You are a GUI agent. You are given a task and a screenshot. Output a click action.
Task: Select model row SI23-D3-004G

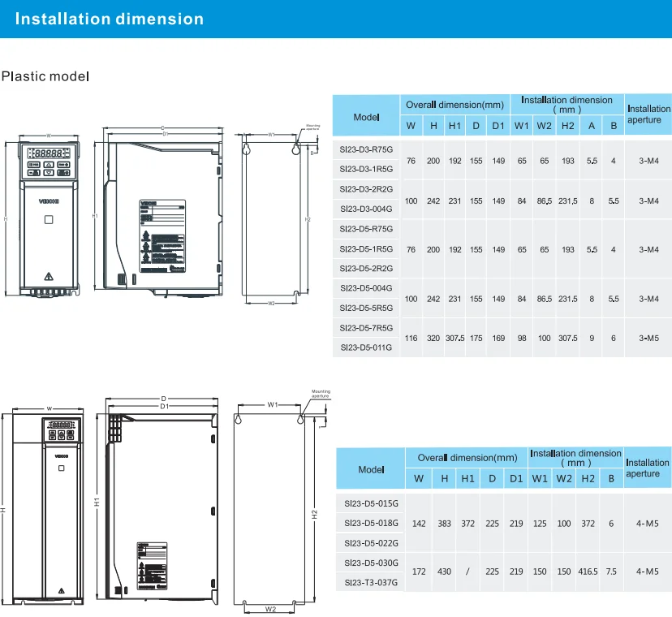(366, 209)
